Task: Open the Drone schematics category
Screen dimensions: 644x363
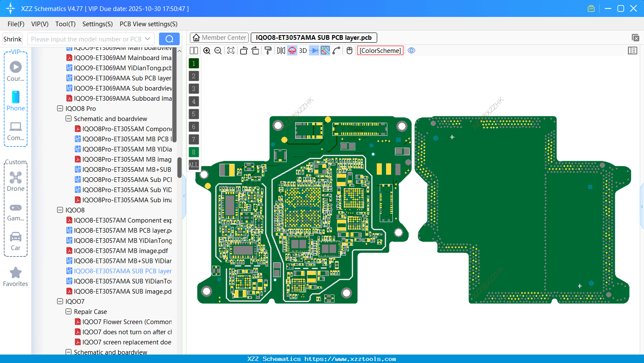Action: point(16,181)
